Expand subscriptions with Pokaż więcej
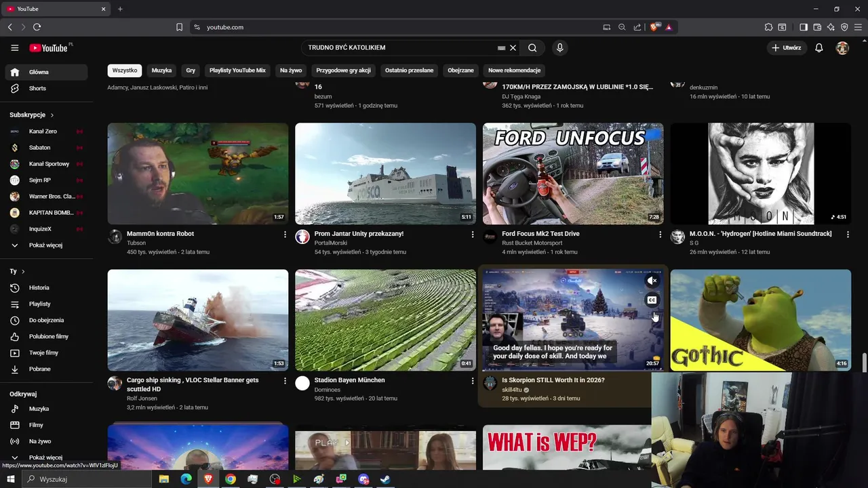 (46, 245)
